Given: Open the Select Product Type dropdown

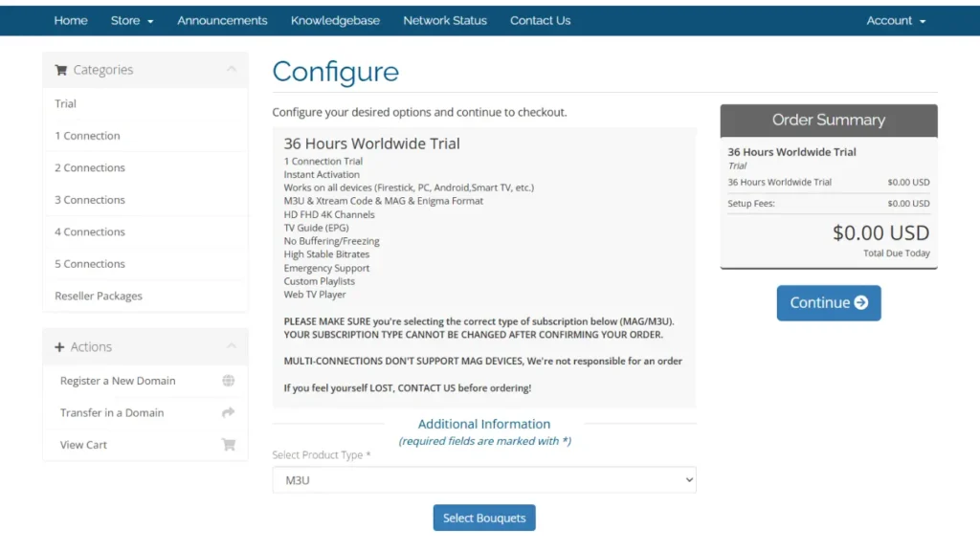Looking at the screenshot, I should tap(483, 480).
